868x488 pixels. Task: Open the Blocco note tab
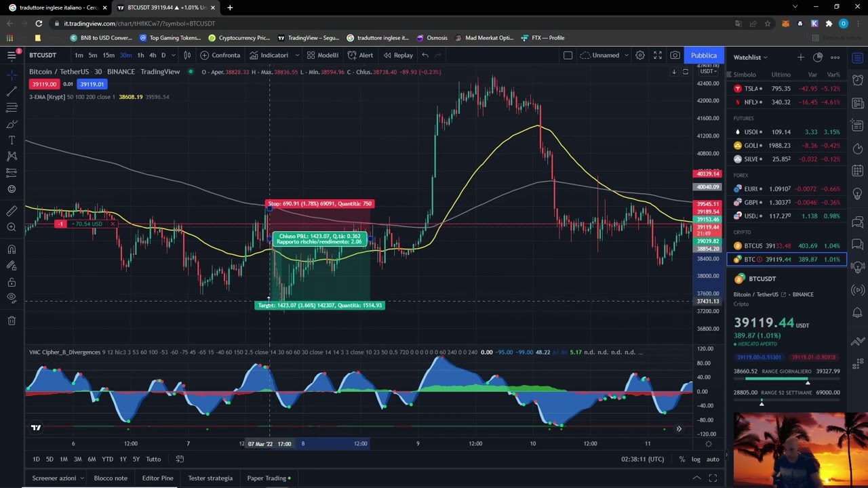click(111, 478)
